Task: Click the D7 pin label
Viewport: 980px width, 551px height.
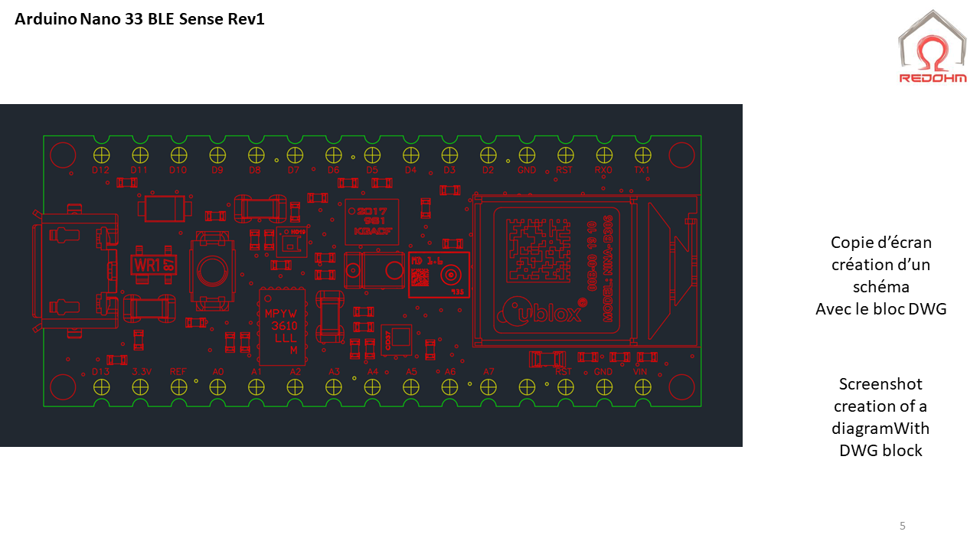Action: coord(294,170)
